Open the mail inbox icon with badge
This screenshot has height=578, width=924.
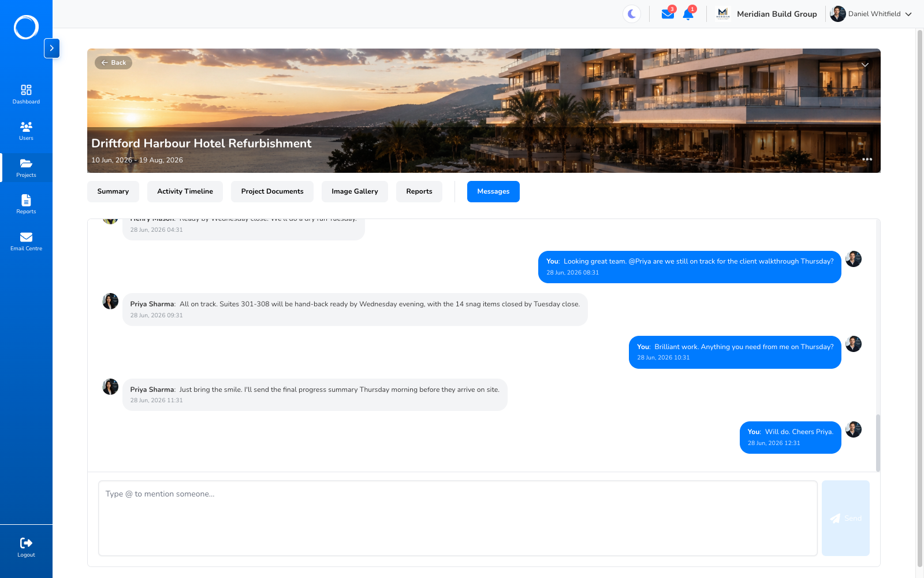[x=668, y=14]
